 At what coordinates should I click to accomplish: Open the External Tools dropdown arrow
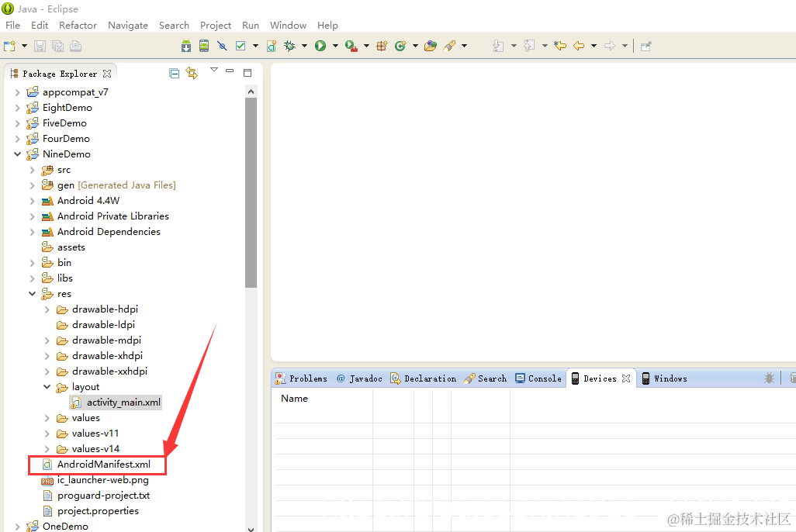pyautogui.click(x=366, y=47)
